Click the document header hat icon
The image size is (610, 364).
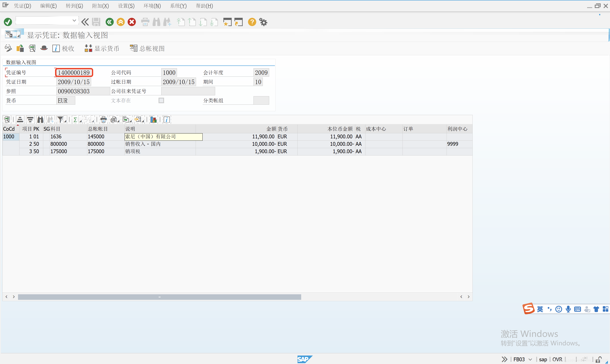click(x=44, y=48)
